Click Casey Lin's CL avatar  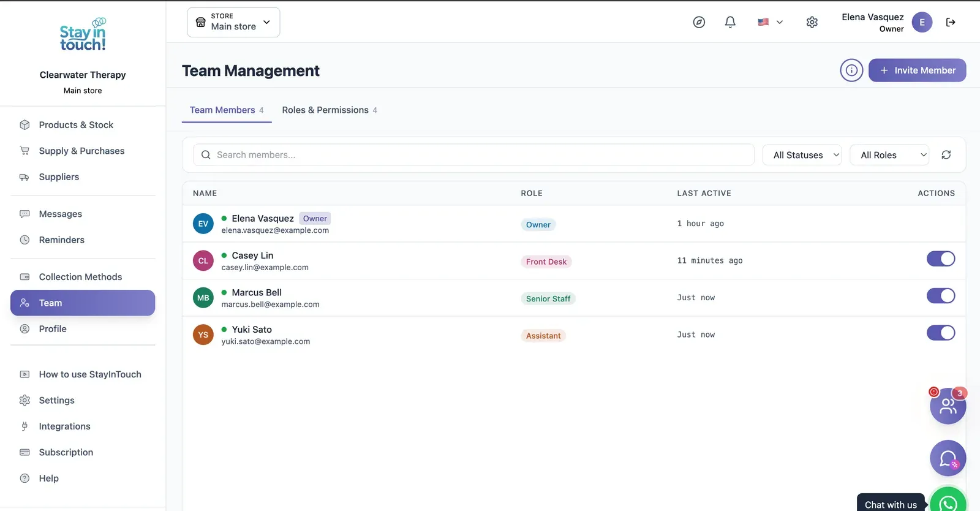(x=203, y=261)
